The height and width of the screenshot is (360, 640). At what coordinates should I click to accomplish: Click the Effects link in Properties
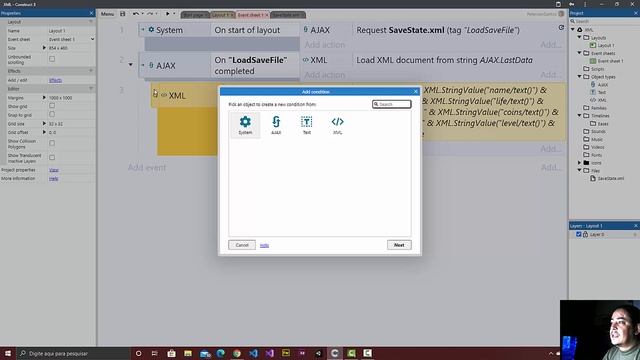coord(55,80)
